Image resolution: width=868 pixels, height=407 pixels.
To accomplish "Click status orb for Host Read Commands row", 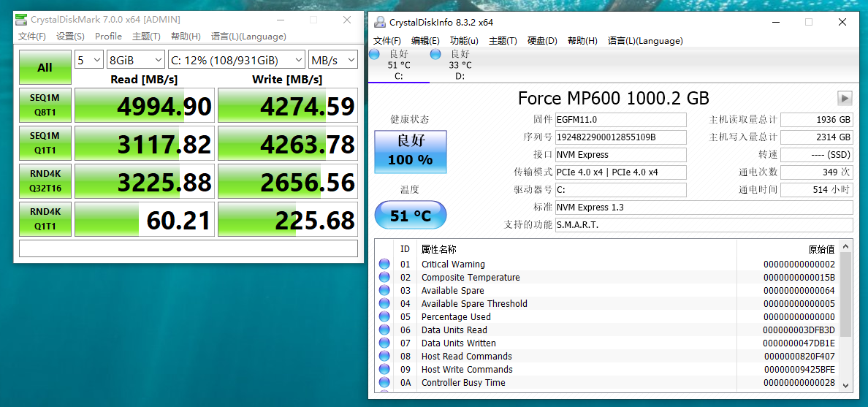I will pyautogui.click(x=384, y=356).
